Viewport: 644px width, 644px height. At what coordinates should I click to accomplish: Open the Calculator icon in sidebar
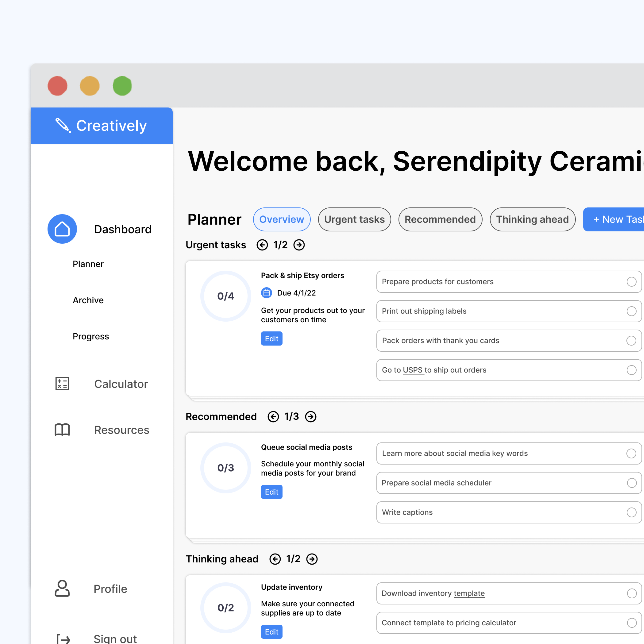(x=62, y=384)
